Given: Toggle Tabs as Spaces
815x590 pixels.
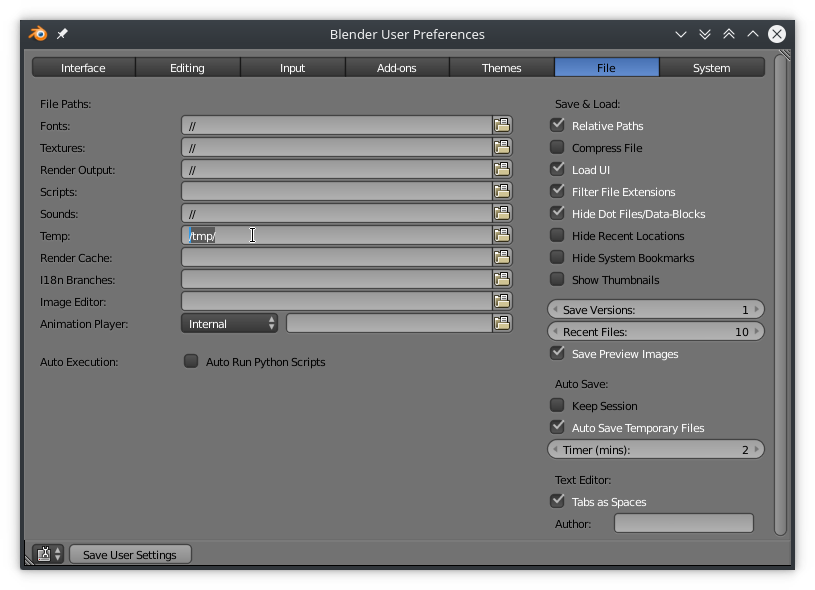Looking at the screenshot, I should [557, 501].
